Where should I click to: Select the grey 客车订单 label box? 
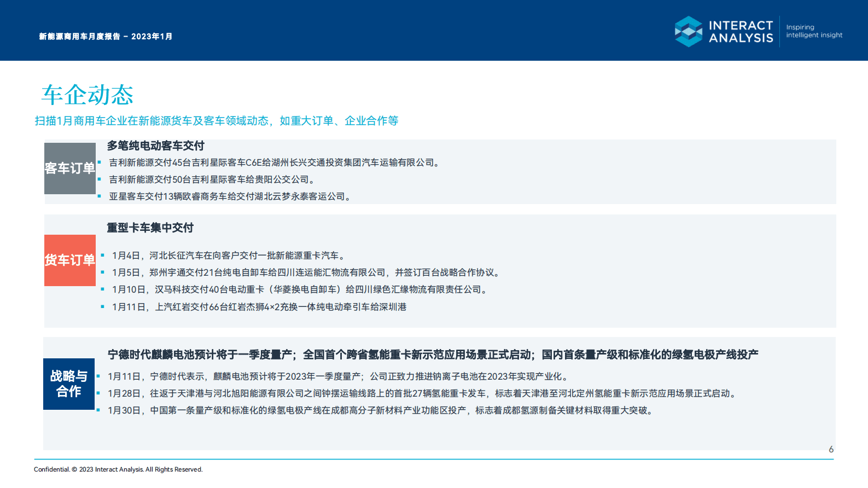point(70,169)
